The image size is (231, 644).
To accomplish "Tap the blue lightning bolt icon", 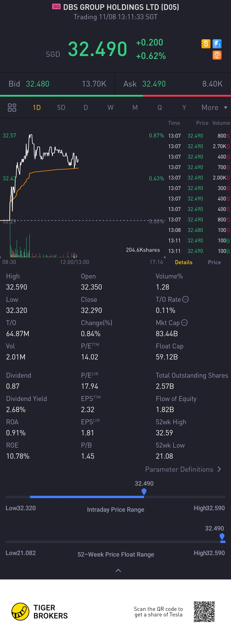I will click(x=217, y=44).
